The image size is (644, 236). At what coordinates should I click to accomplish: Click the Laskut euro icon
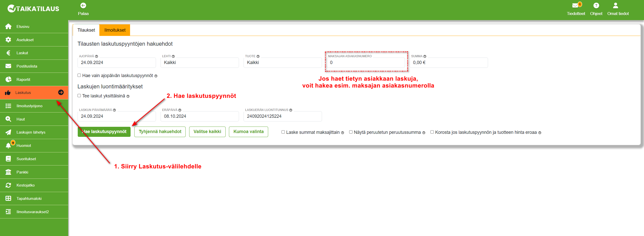click(8, 53)
